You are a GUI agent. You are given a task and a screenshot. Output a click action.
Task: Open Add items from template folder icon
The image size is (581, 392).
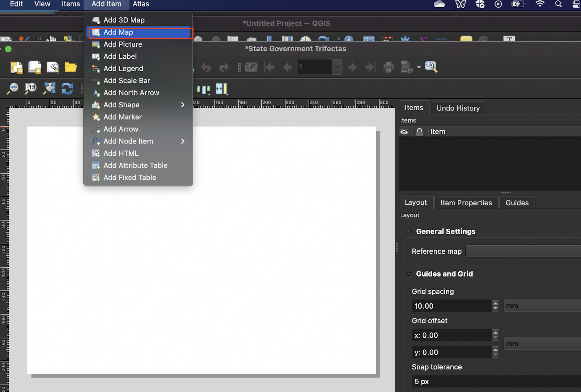click(71, 67)
